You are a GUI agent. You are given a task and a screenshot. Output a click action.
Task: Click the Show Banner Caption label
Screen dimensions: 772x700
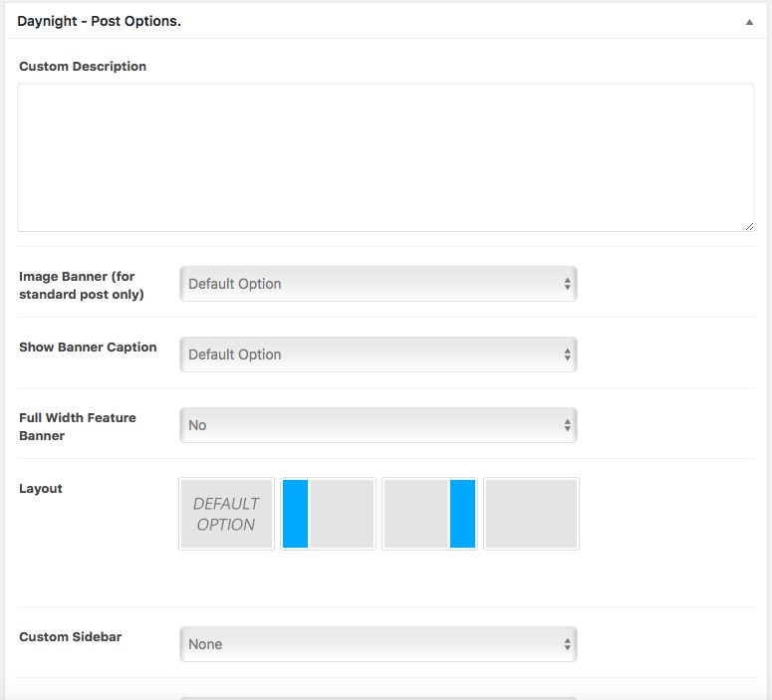point(88,348)
